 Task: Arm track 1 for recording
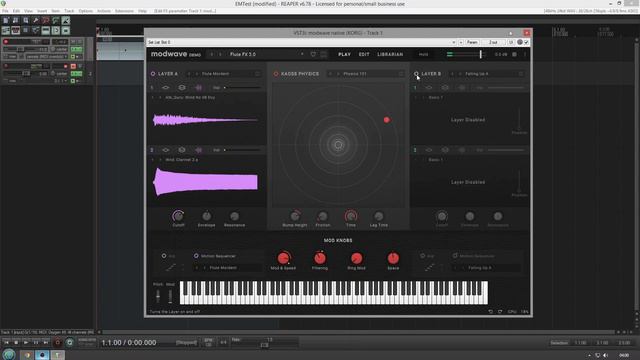coord(6,42)
